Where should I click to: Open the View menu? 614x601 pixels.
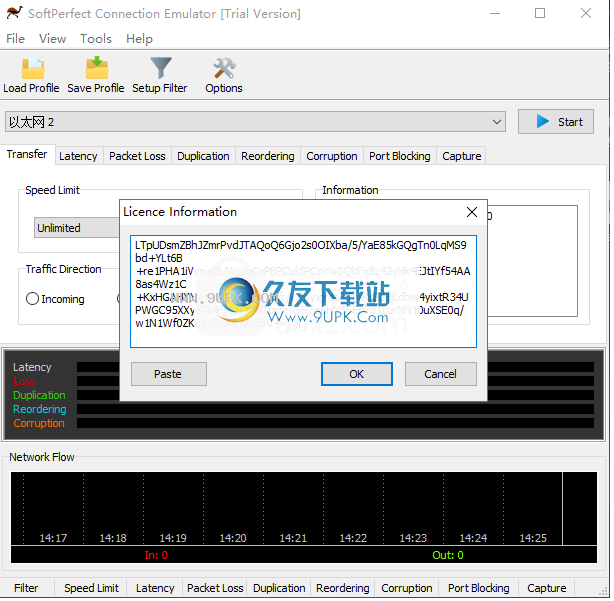click(52, 39)
